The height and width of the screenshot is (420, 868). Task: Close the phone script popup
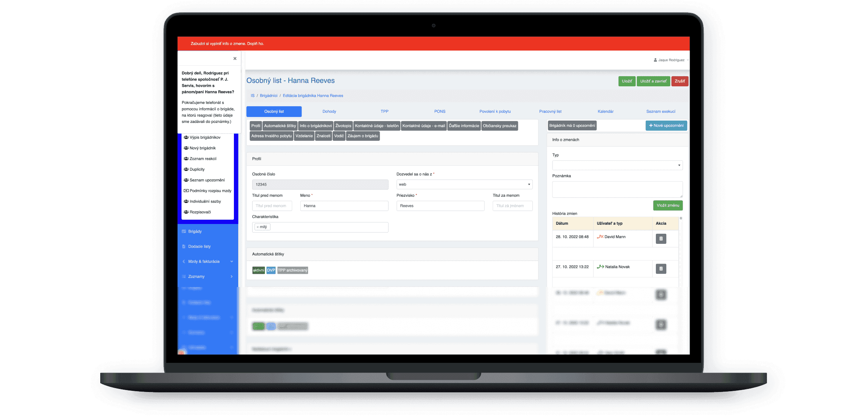235,59
